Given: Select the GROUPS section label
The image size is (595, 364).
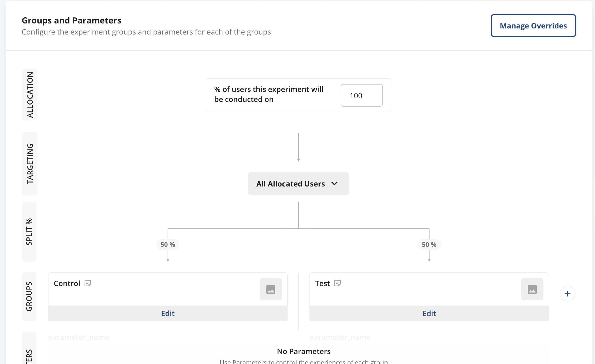Looking at the screenshot, I should pyautogui.click(x=29, y=296).
